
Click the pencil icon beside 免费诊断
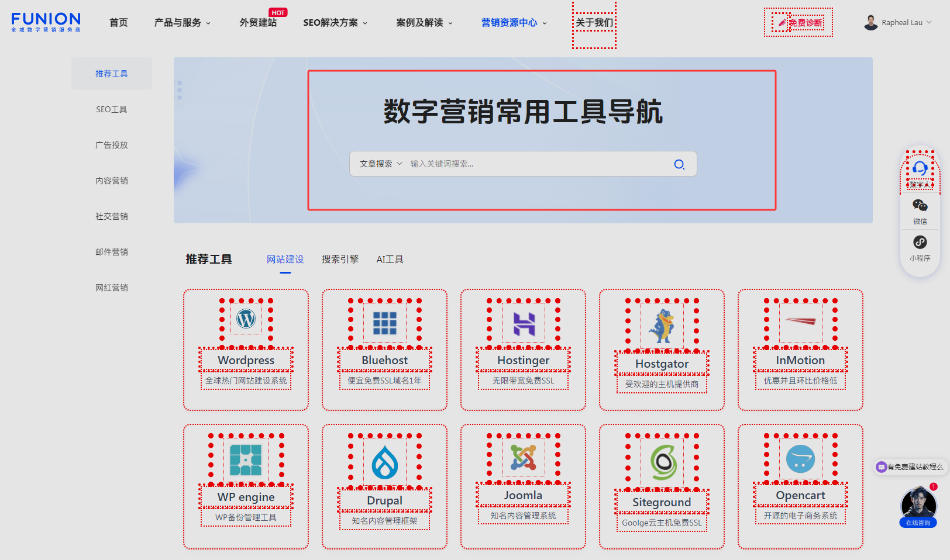point(782,23)
